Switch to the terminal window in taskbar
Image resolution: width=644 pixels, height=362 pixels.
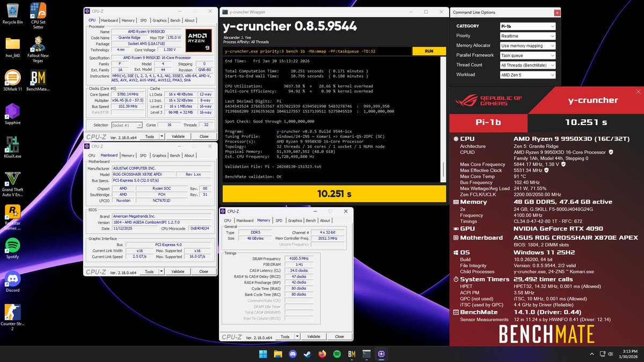(x=366, y=354)
